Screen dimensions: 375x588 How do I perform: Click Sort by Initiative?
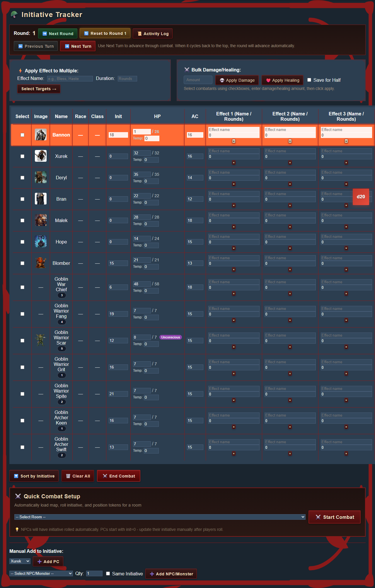pyautogui.click(x=34, y=476)
